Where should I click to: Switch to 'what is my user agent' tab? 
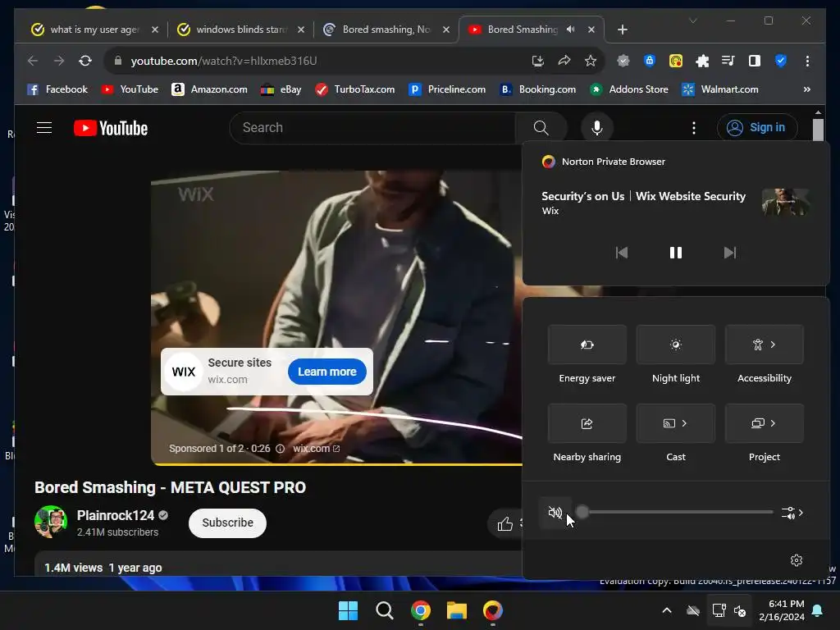[x=95, y=30]
